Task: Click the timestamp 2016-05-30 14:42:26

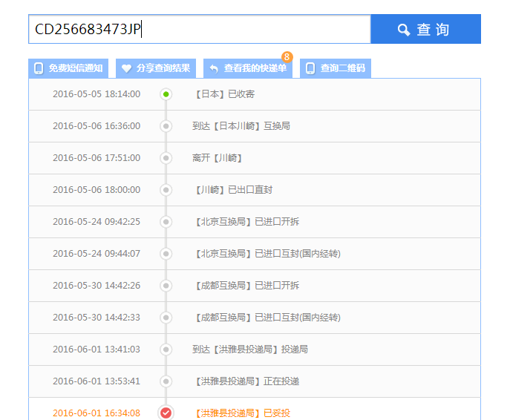Action: click(x=97, y=286)
